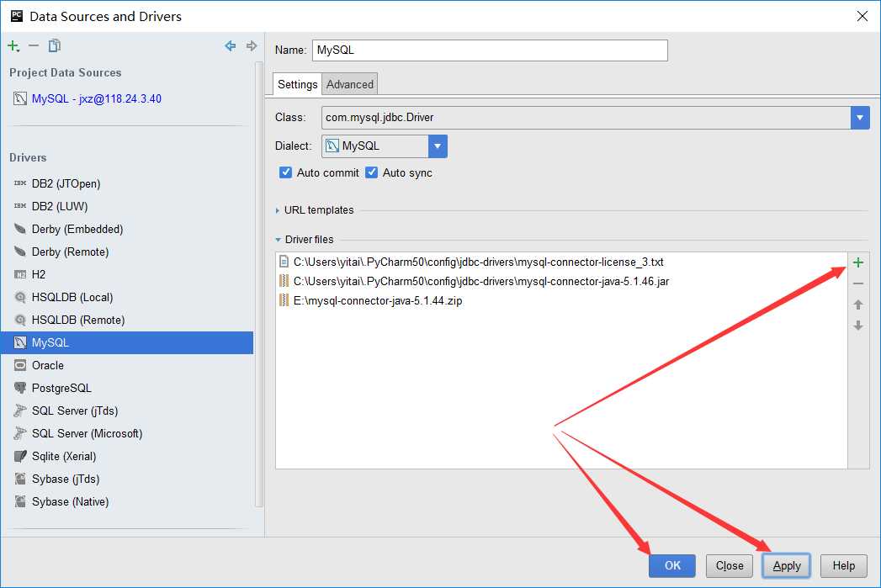Select SQL Server (Microsoft) driver entry

[x=127, y=433]
